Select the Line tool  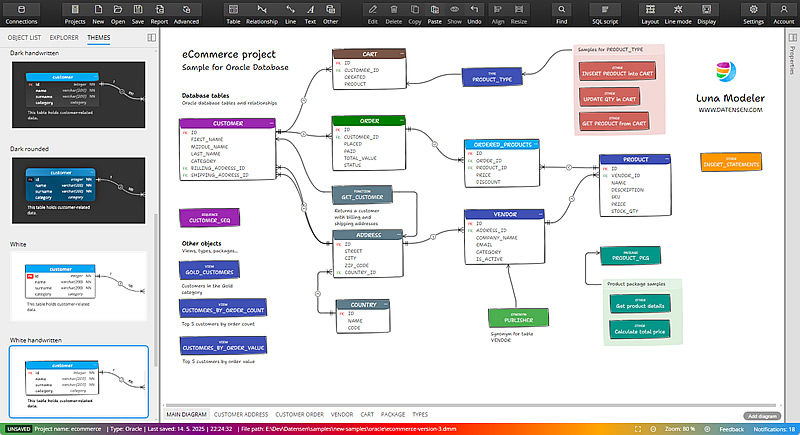point(290,14)
